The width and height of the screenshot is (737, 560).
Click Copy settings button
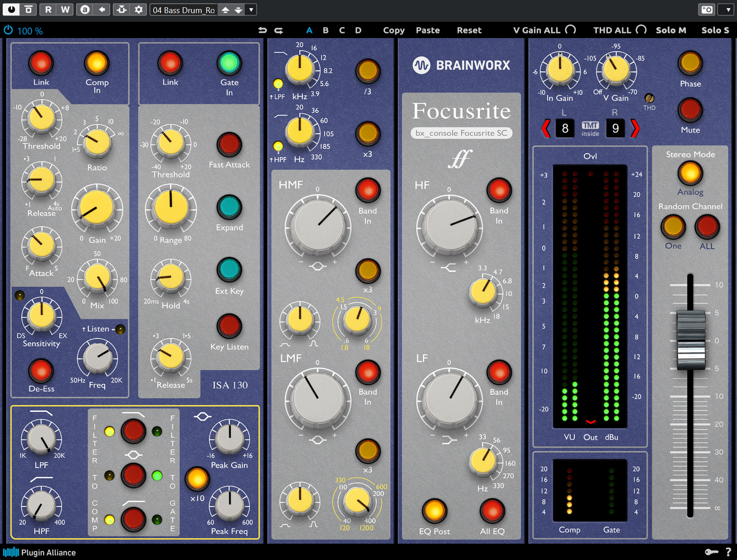click(394, 30)
